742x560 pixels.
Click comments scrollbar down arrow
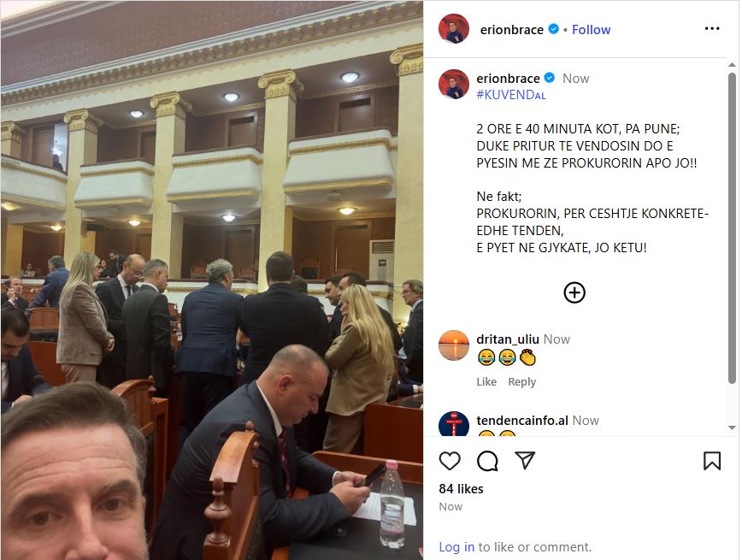pos(732,427)
